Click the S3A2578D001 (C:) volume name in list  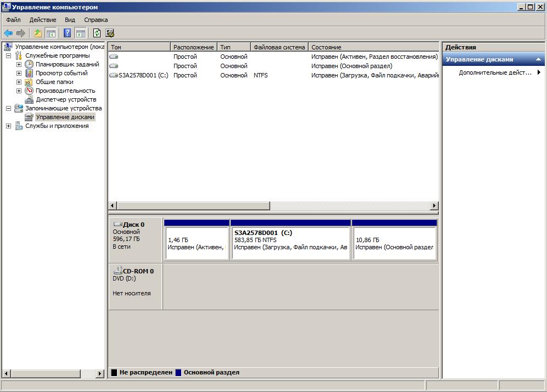point(143,75)
